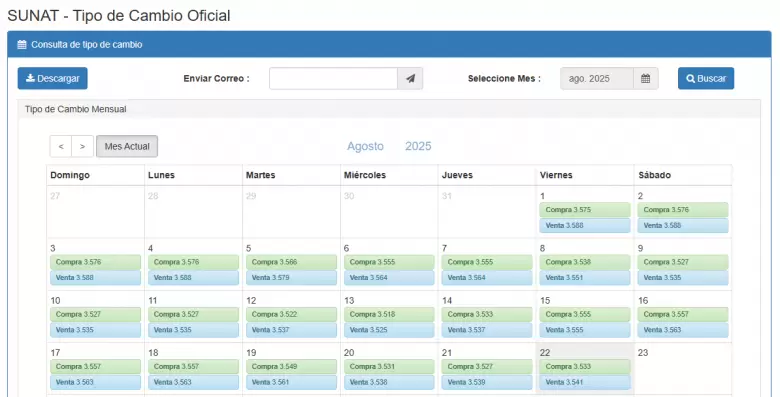Select Compra 3.518 on August 13
The image size is (780, 397).
(389, 314)
